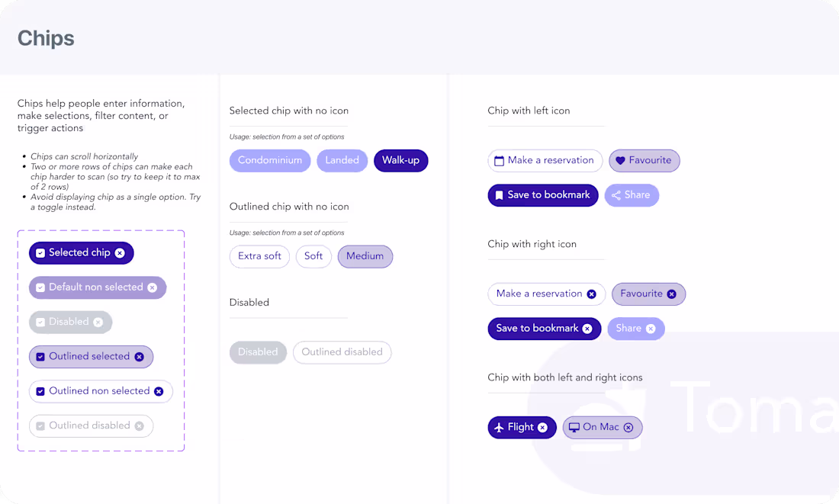Close the Save to bookmark chip with right icon
This screenshot has width=839, height=504.
(x=587, y=328)
